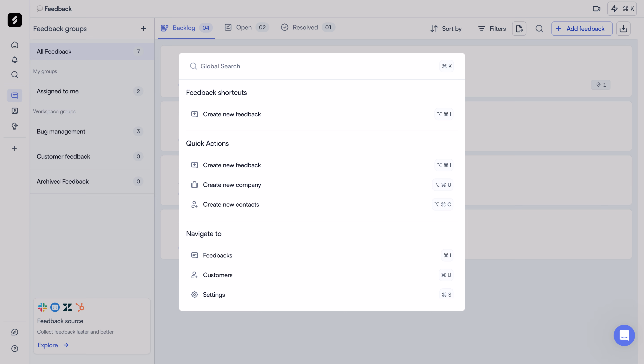
Task: Click Add feedback button
Action: coord(582,28)
